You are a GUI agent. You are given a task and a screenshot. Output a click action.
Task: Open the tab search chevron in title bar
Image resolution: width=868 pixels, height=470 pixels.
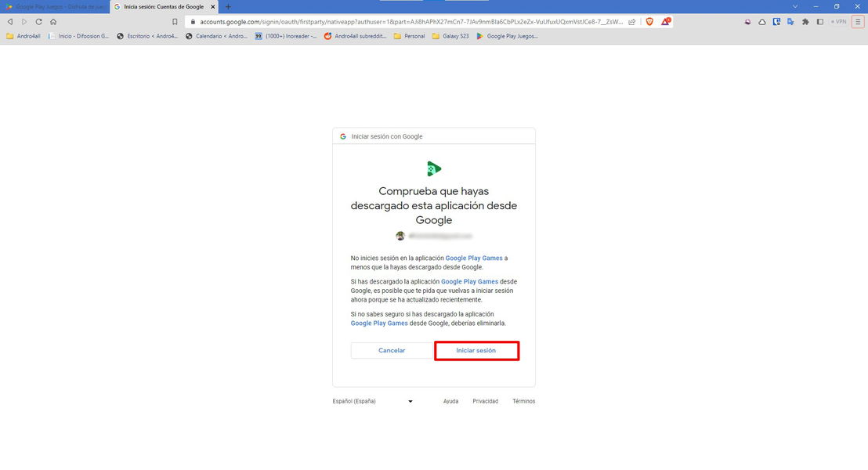(x=795, y=6)
